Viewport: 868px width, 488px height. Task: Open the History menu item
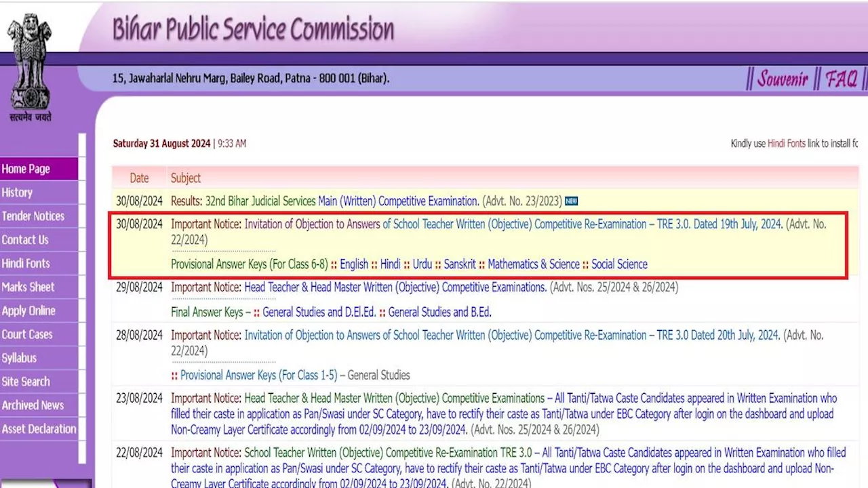39,192
